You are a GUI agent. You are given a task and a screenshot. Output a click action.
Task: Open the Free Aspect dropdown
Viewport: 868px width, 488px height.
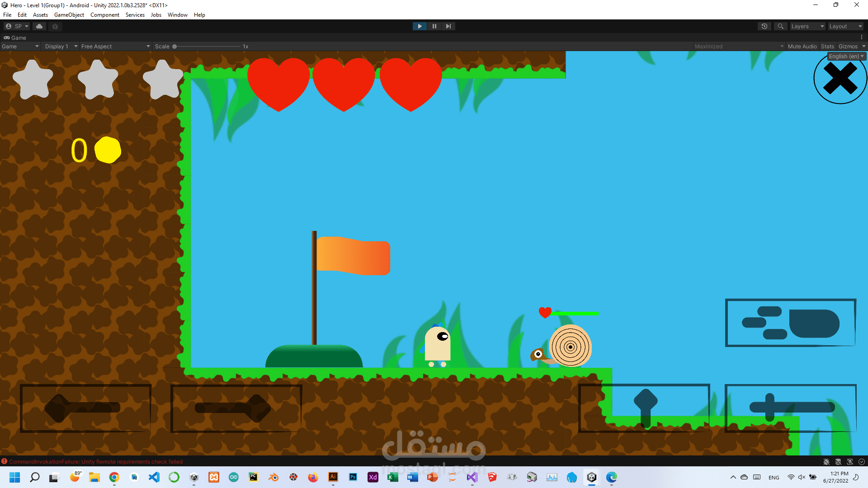115,47
